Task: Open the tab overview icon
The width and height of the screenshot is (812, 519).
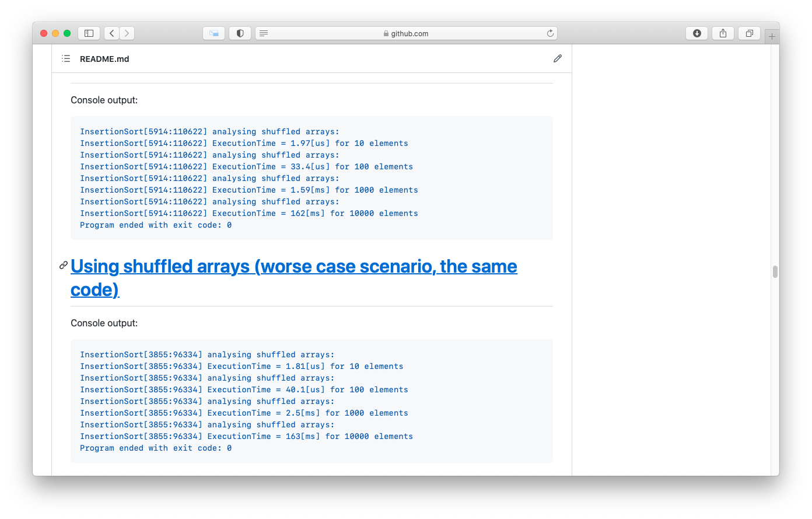Action: 749,33
